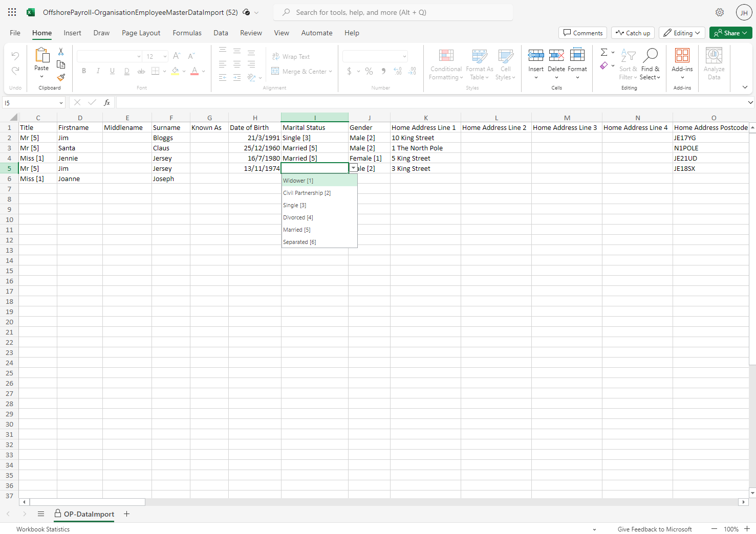The width and height of the screenshot is (756, 534).
Task: Click the insert function fx icon
Action: (107, 103)
